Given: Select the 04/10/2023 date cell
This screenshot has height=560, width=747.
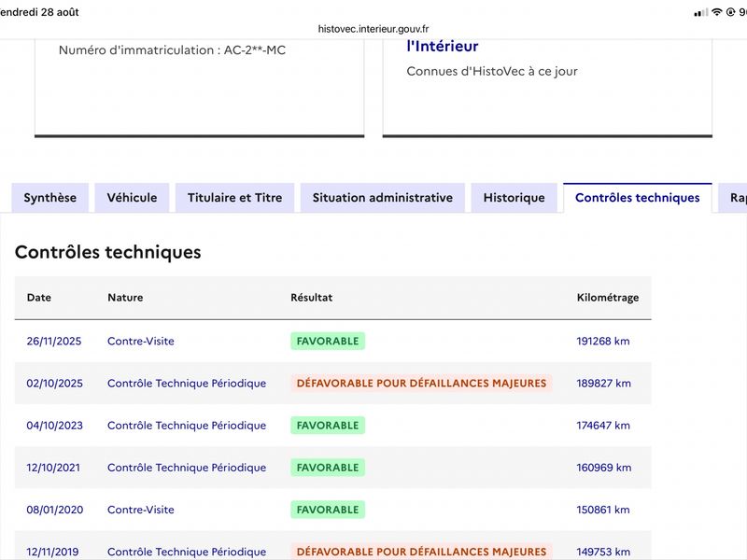Looking at the screenshot, I should pos(55,426).
